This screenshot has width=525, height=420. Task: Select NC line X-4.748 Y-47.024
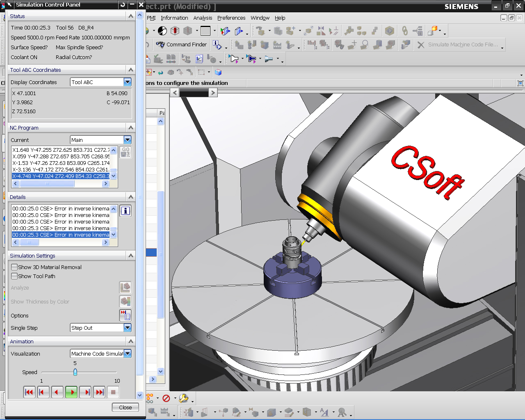tap(61, 176)
